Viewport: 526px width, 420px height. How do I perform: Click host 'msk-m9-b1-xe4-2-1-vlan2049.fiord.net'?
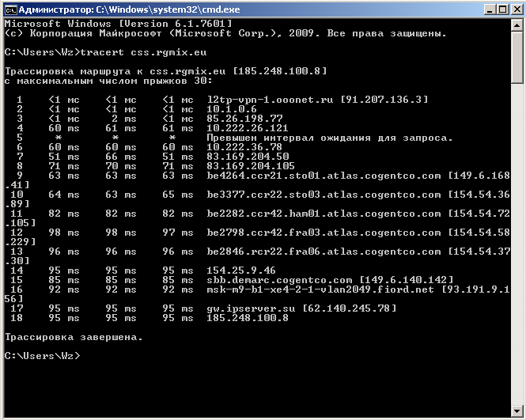[320, 289]
